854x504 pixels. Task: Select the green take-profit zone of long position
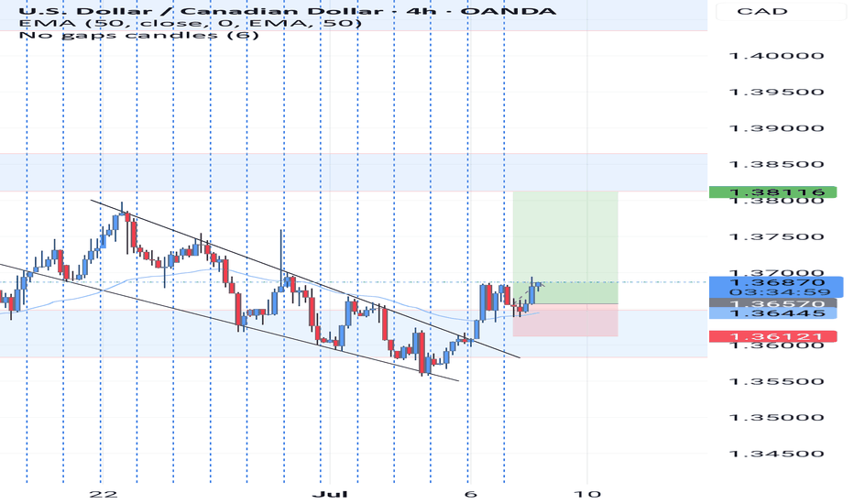[565, 247]
